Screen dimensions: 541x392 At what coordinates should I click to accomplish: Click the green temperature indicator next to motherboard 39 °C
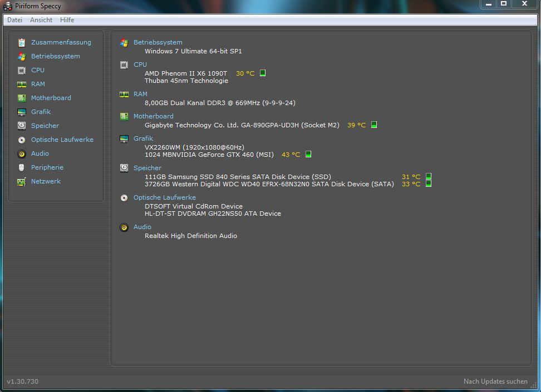[x=373, y=125]
